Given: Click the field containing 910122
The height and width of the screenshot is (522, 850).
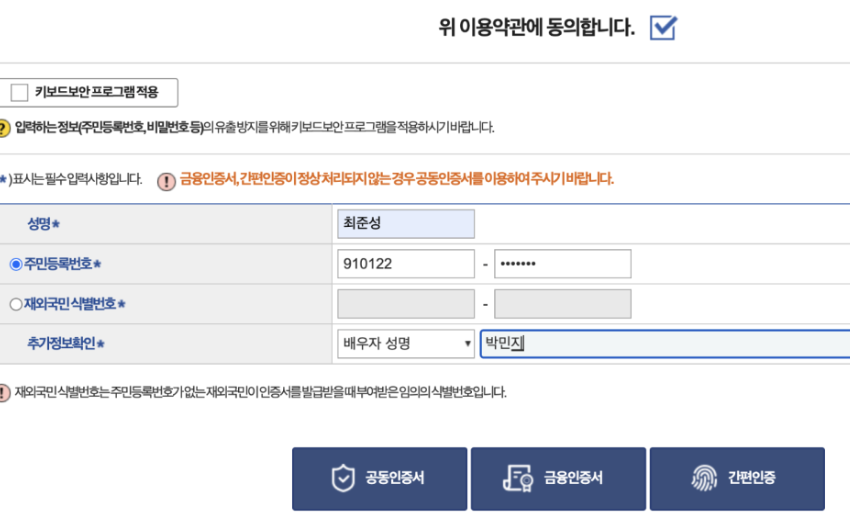Looking at the screenshot, I should [406, 264].
